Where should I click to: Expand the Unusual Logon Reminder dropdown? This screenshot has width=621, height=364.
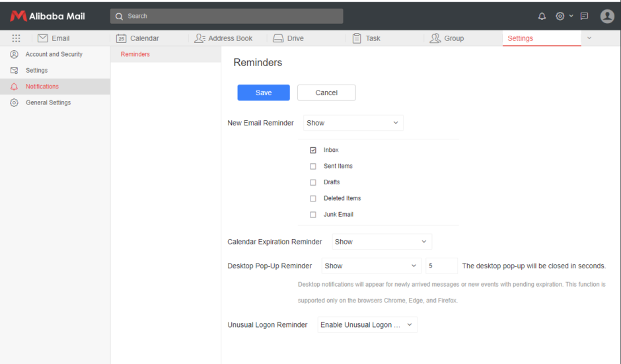tap(367, 325)
